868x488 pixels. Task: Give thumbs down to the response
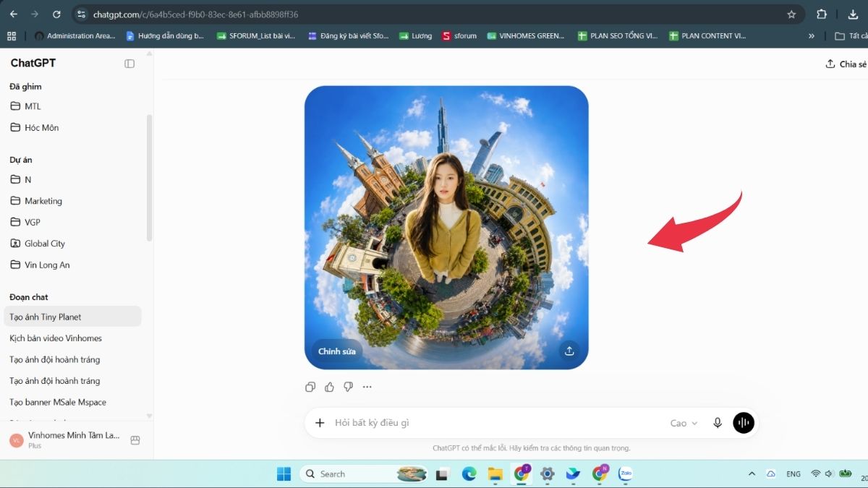348,387
